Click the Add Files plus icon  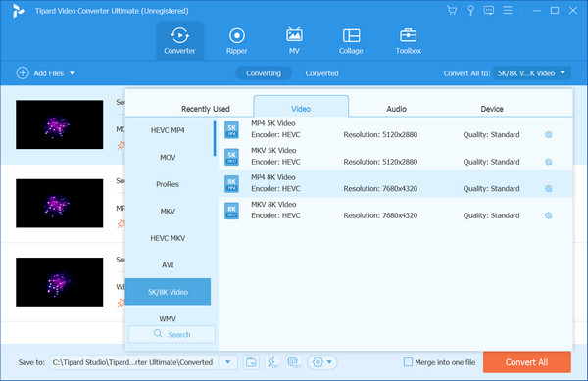click(x=23, y=73)
